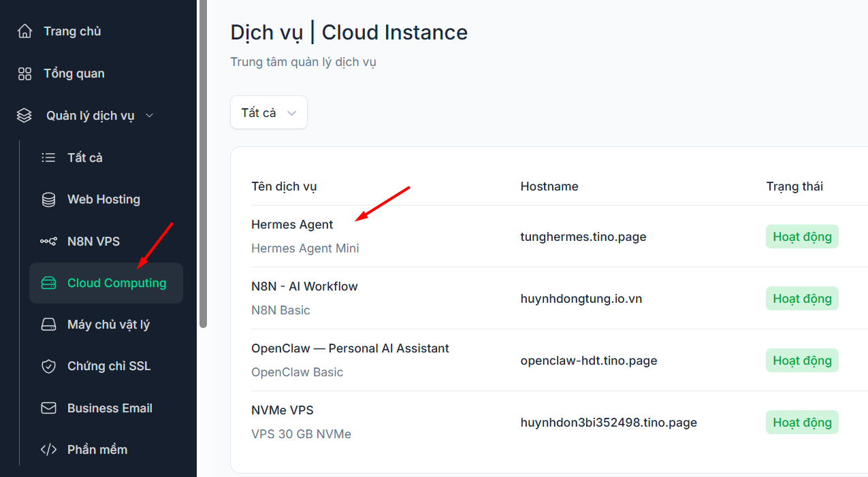This screenshot has height=477, width=868.
Task: Click the grid icon beside Tổng quan
Action: [x=25, y=73]
